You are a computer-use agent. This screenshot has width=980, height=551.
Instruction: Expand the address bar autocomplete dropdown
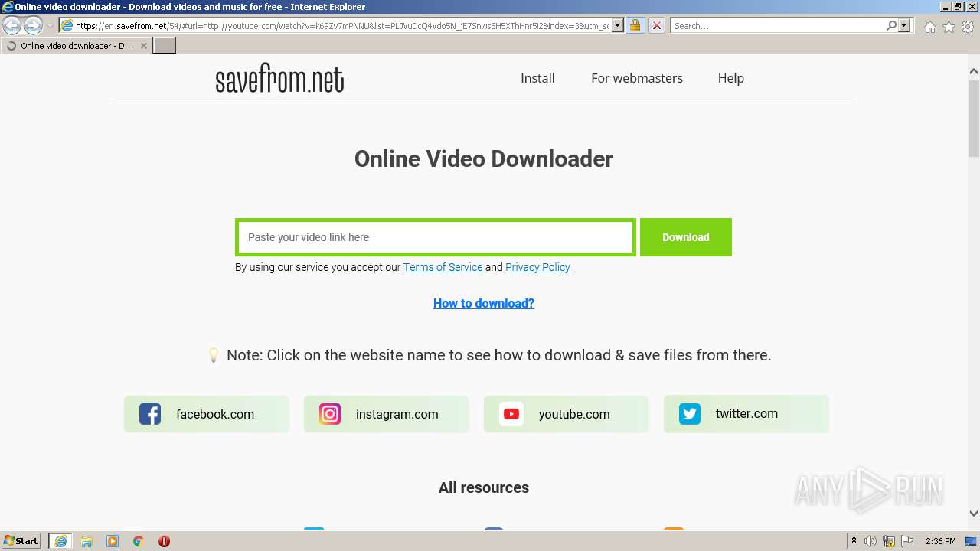point(618,26)
